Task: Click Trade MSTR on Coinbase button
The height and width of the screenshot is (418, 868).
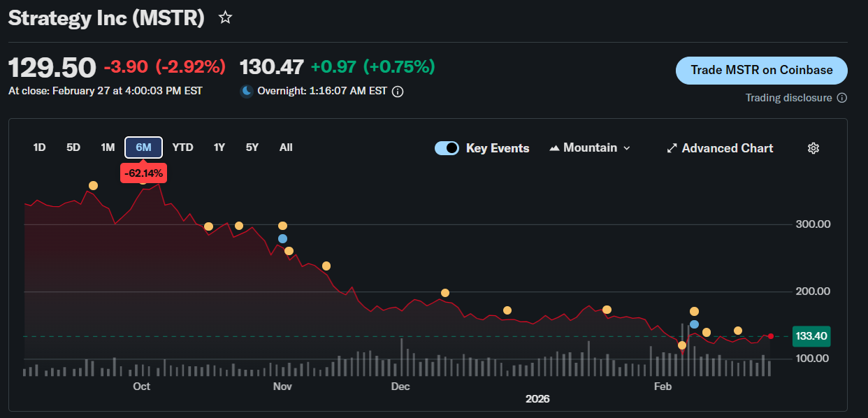Action: coord(762,70)
